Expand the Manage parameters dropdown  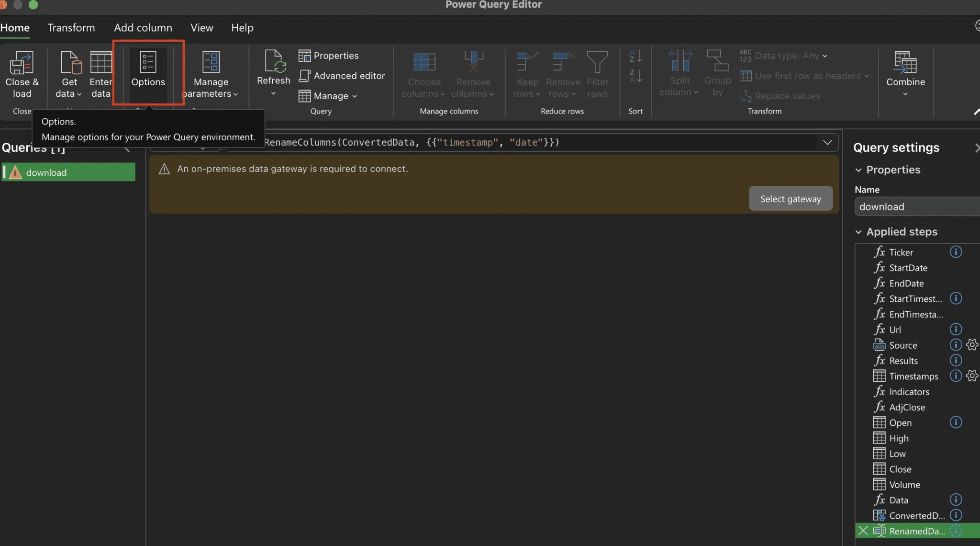pos(235,94)
